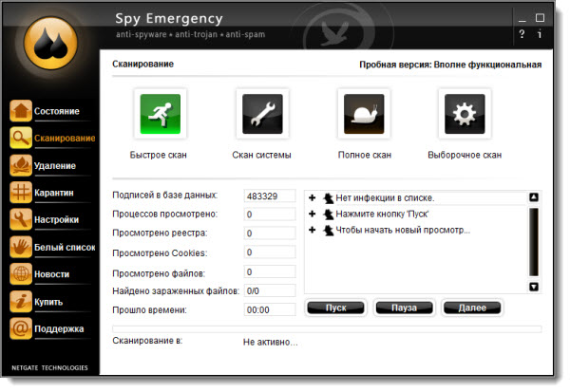Click the 'Не активно...' status text
Viewport: 570px width, 392px height.
point(271,342)
